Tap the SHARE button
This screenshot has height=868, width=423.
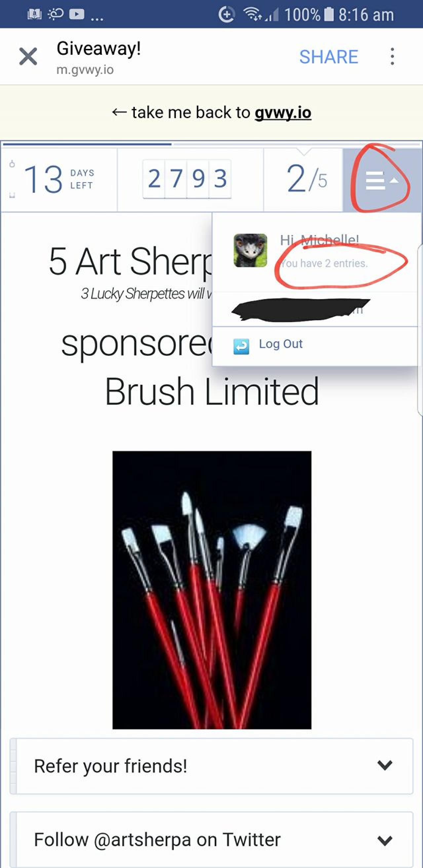pos(328,57)
